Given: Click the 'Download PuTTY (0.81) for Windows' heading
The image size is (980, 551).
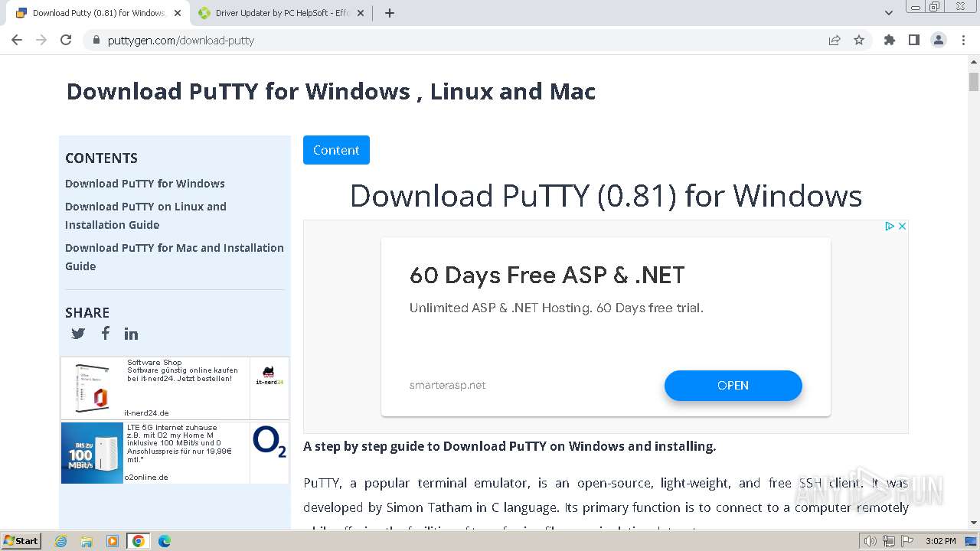Looking at the screenshot, I should point(606,196).
